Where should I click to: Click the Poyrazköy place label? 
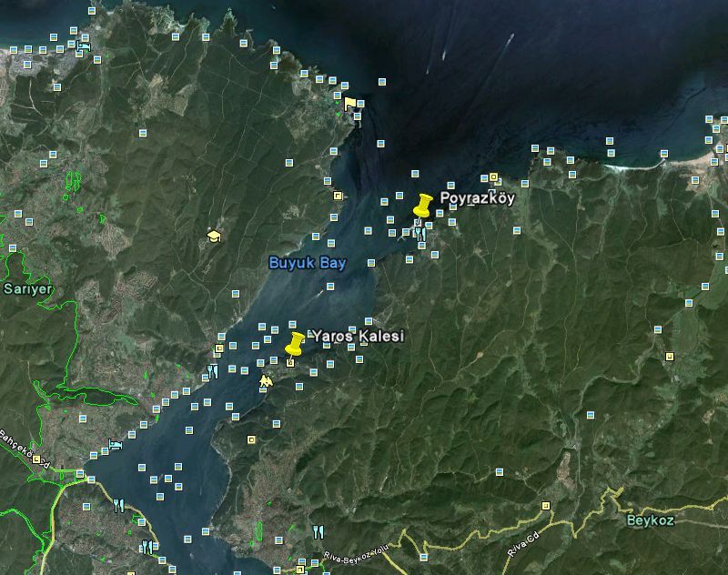[x=477, y=197]
